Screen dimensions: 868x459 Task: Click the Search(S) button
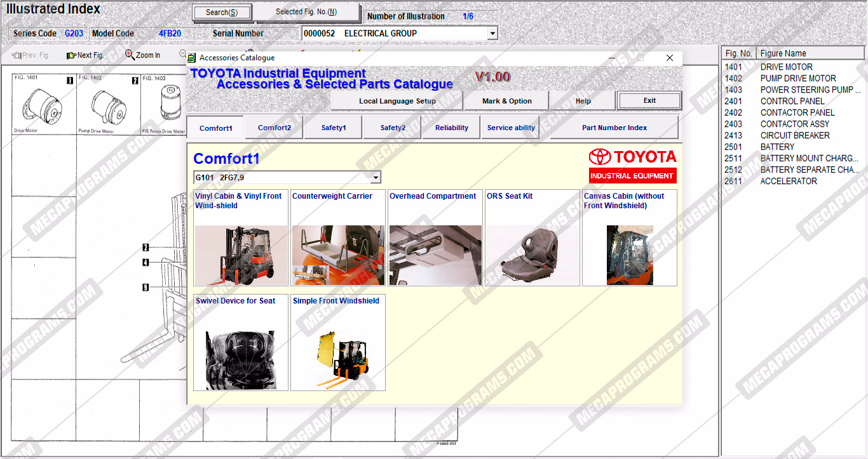coord(222,12)
